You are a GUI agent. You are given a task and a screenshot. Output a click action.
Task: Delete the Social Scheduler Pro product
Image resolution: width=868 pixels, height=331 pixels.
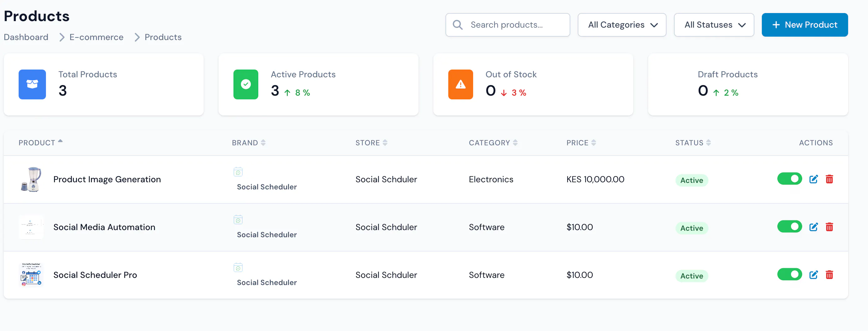[829, 275]
